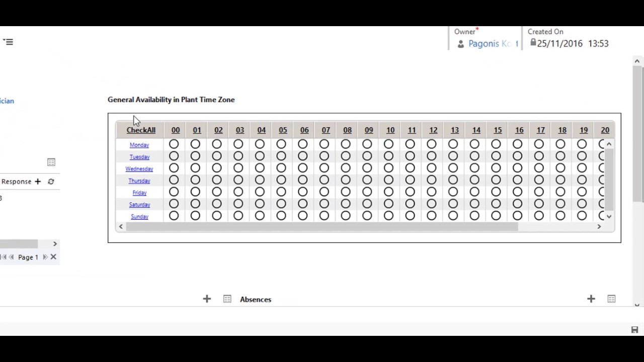Select Tuesday hour 05 availability
The height and width of the screenshot is (362, 644).
pyautogui.click(x=281, y=156)
